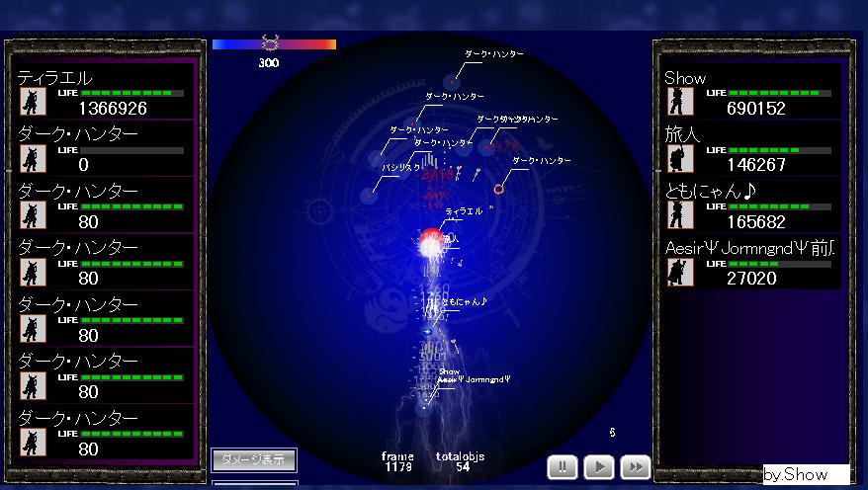Click the Aesir Jormngnd portrait icon
Viewport: 868px width, 490px height.
680,272
